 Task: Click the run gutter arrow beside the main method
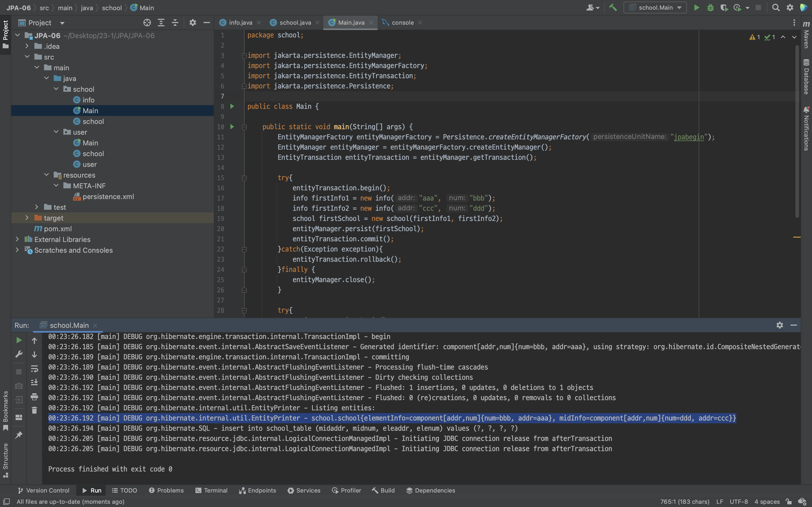click(x=232, y=127)
